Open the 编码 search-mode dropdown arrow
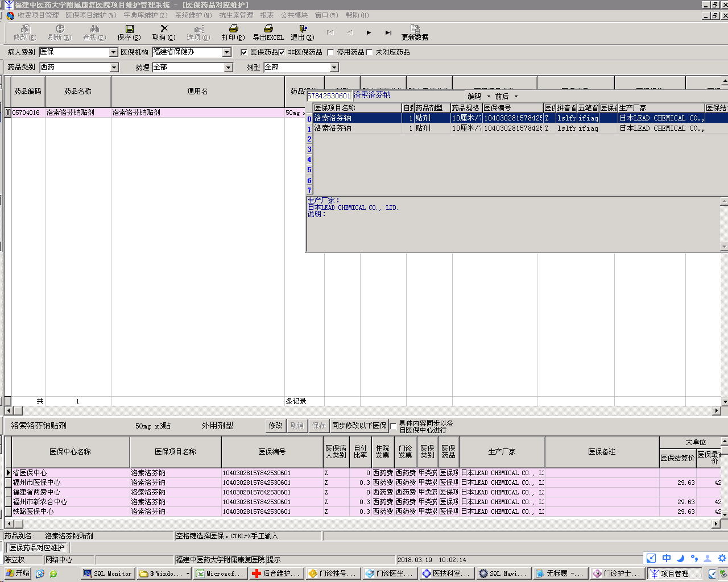This screenshot has width=728, height=582. 489,97
